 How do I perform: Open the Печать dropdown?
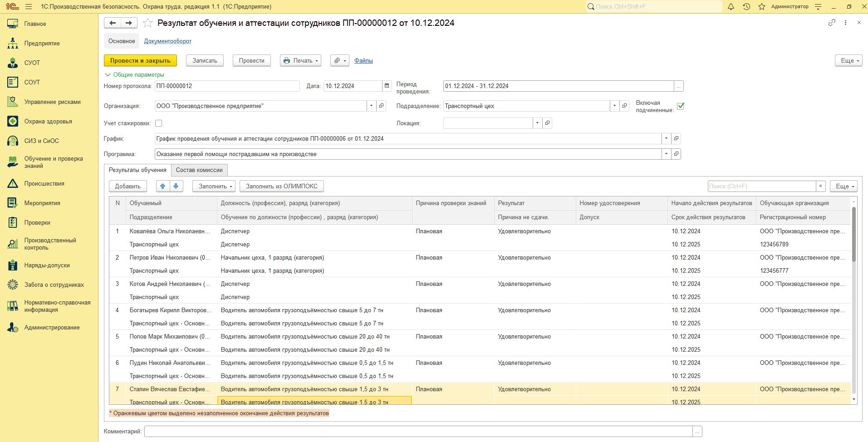click(300, 60)
